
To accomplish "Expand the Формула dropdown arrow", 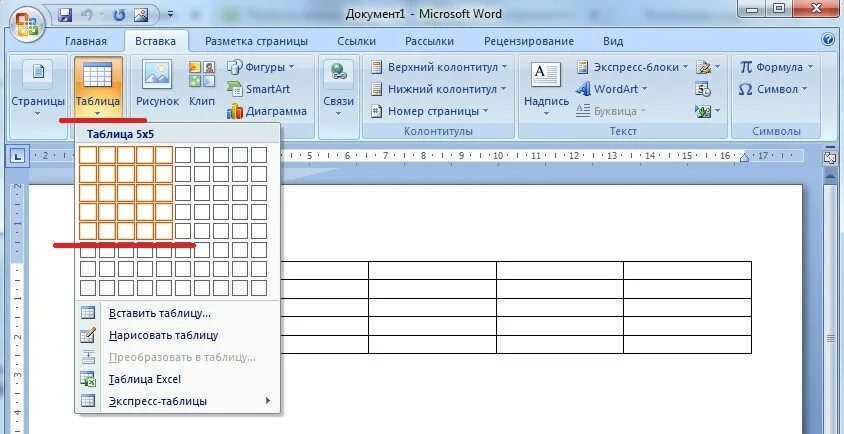I will pyautogui.click(x=810, y=67).
